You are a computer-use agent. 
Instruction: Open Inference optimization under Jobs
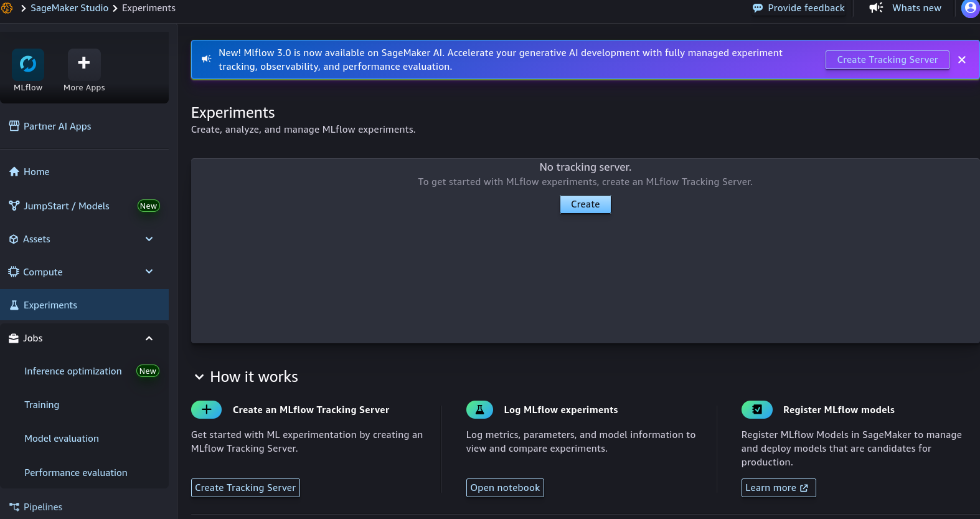(x=73, y=371)
